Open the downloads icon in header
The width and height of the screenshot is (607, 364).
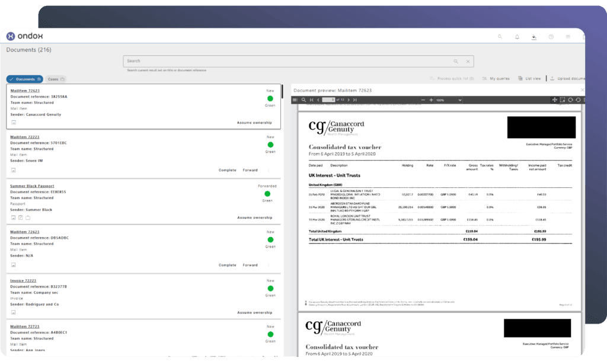coord(534,37)
